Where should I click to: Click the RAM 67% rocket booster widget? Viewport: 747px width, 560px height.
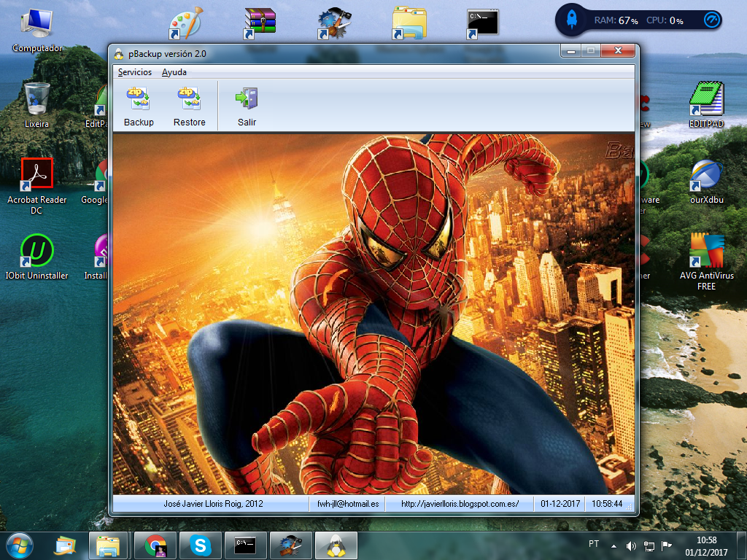point(573,20)
